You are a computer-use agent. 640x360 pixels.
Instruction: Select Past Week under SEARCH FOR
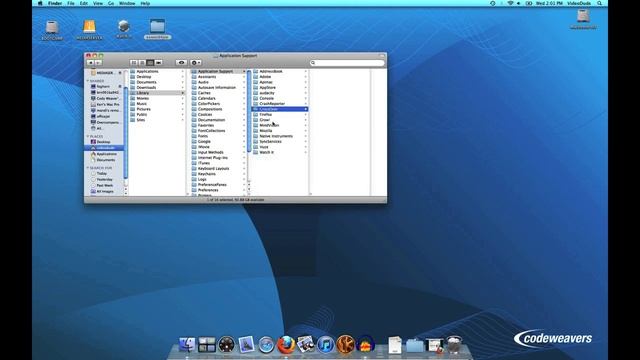point(103,185)
